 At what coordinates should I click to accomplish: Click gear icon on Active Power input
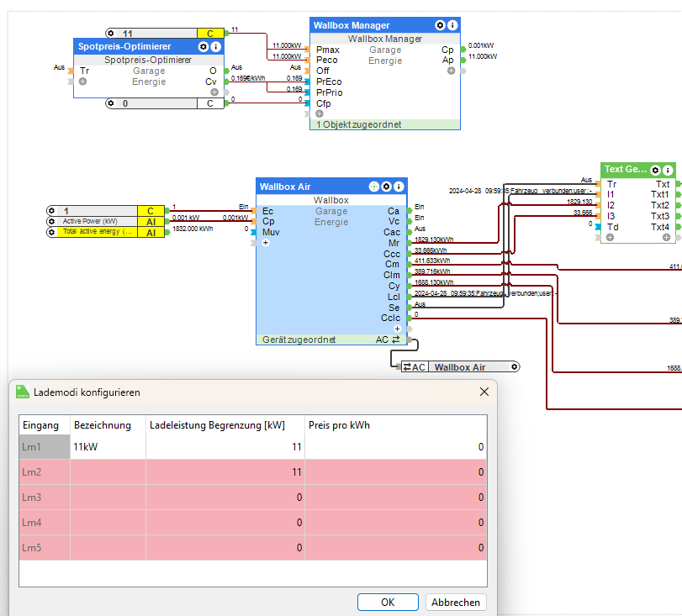(53, 221)
